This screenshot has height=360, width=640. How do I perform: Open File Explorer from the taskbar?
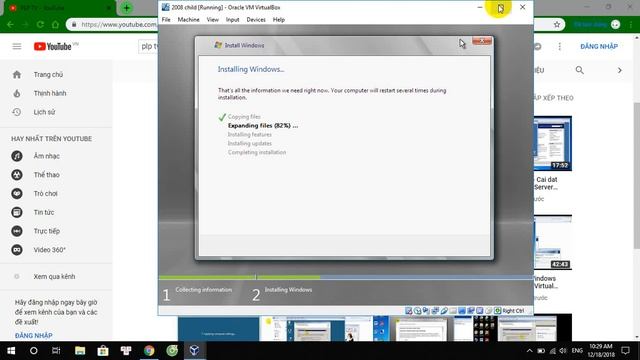tap(80, 351)
